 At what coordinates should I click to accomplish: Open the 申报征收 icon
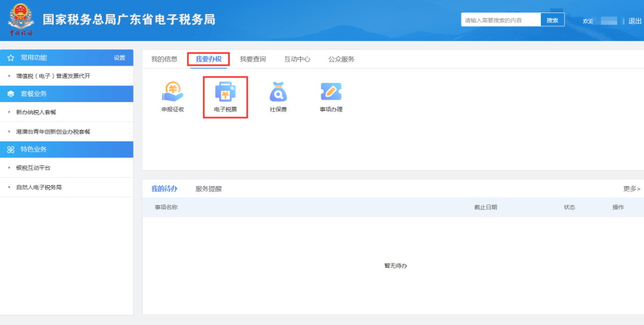coord(172,92)
